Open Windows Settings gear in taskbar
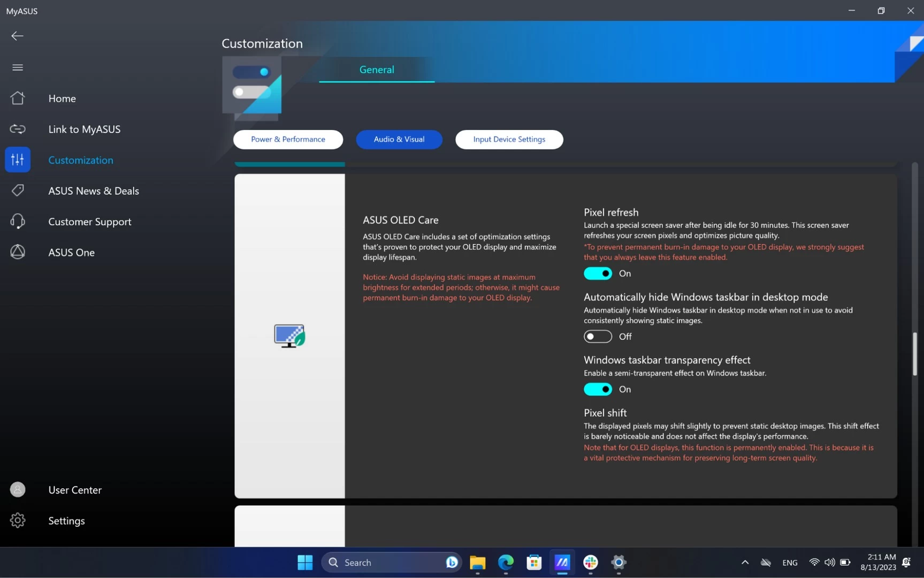The height and width of the screenshot is (578, 924). pos(618,562)
